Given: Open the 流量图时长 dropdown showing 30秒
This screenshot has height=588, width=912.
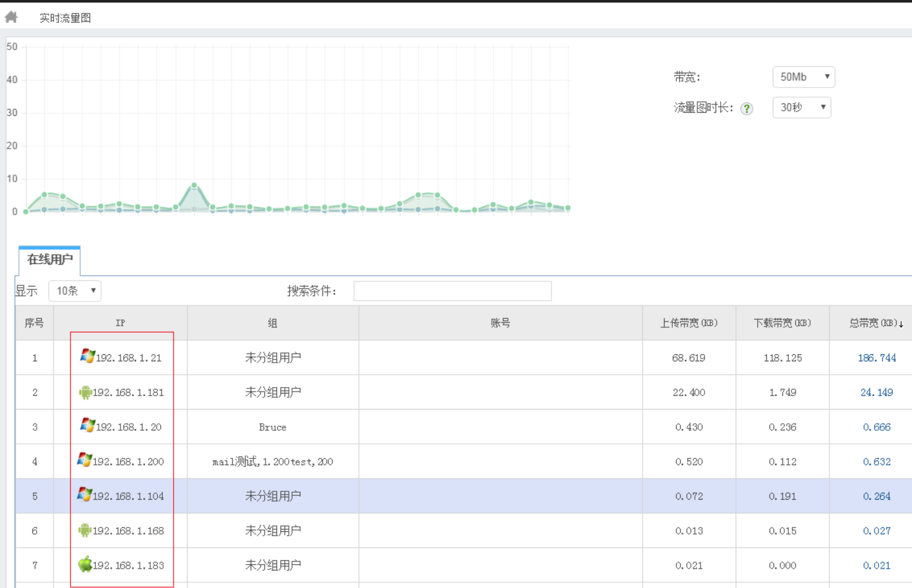Looking at the screenshot, I should click(x=801, y=107).
